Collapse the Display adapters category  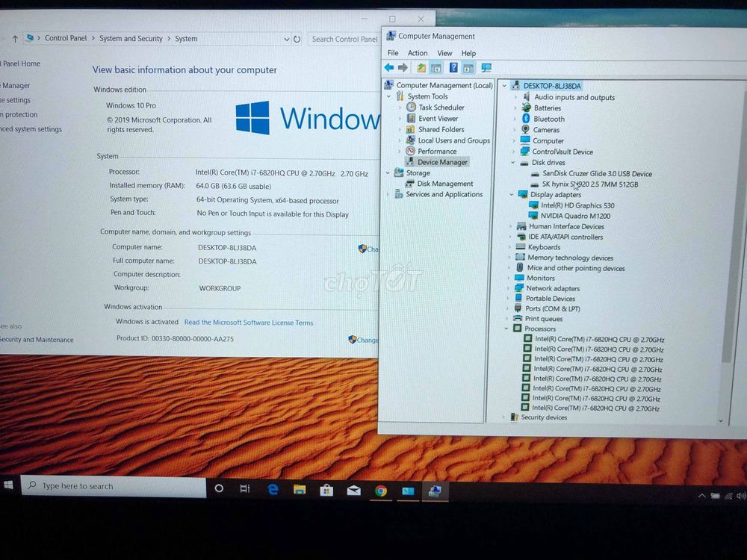(512, 194)
